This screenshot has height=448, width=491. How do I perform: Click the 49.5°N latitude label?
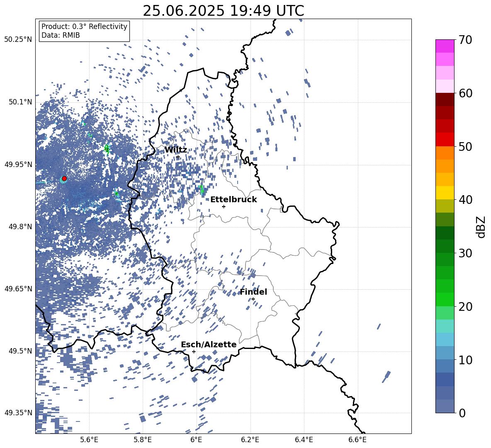coord(21,351)
